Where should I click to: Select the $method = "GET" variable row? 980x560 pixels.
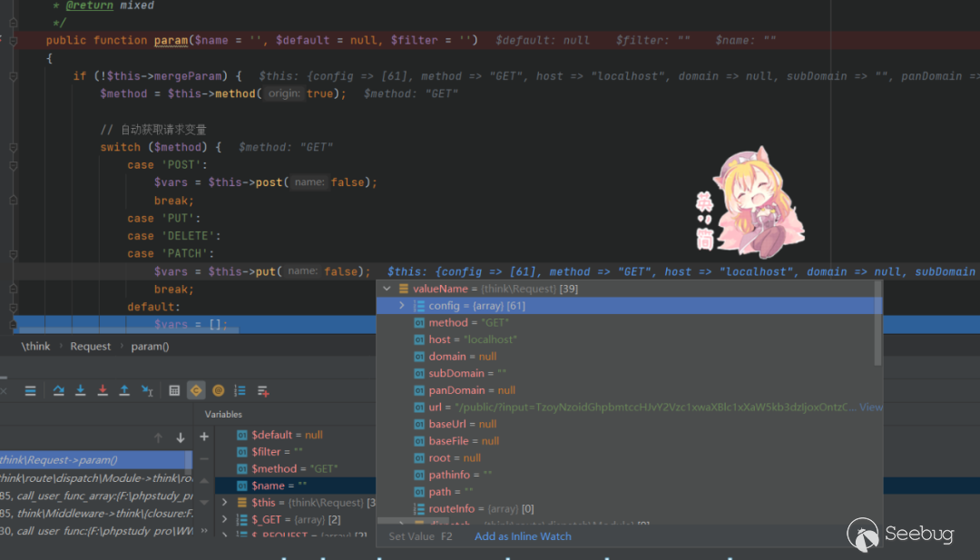[295, 468]
